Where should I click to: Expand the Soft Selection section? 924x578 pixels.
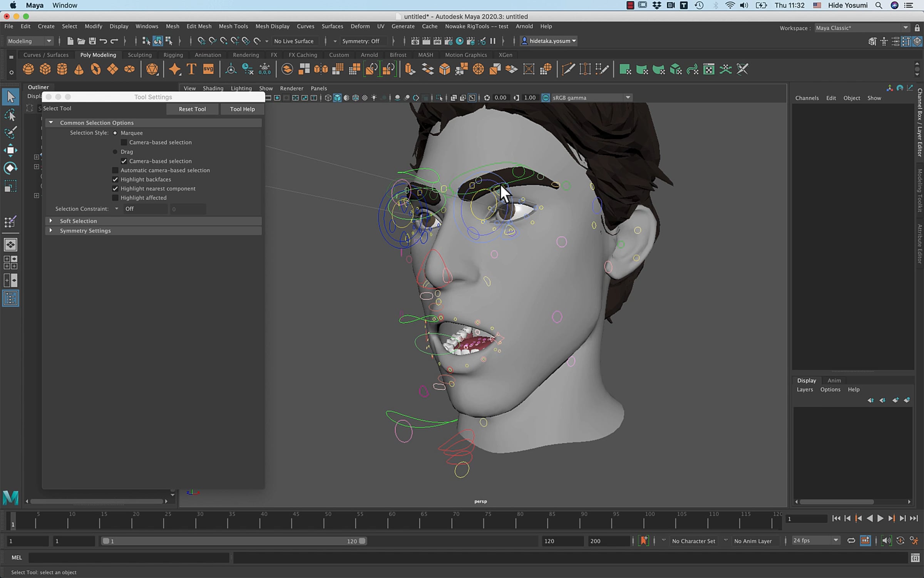[51, 221]
